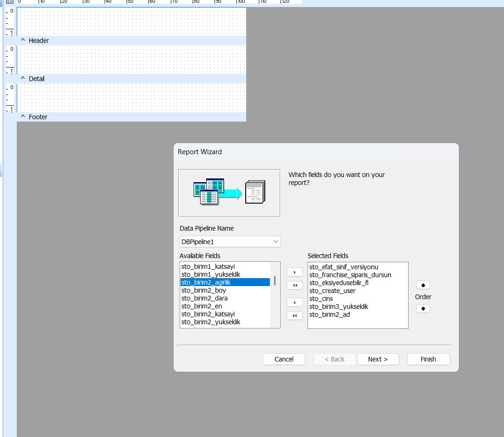This screenshot has width=504, height=437.
Task: Select sto_birim2_boy in Available Fields
Action: click(x=204, y=290)
